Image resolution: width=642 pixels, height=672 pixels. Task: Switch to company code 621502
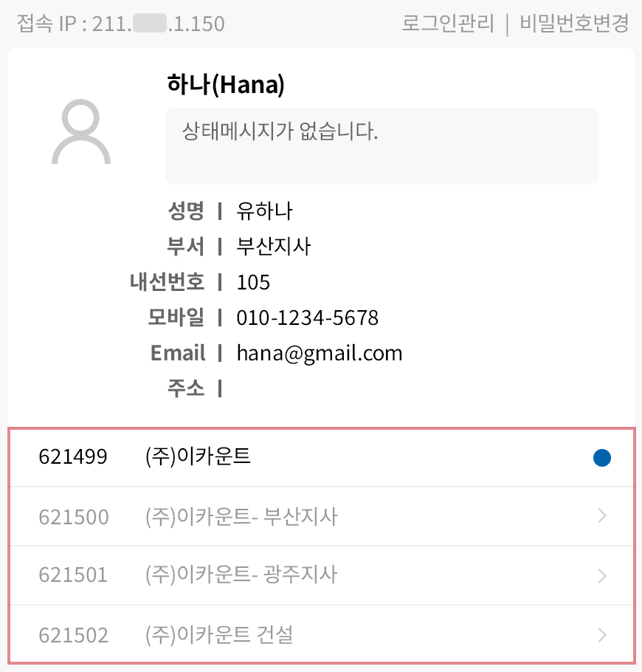tap(73, 634)
